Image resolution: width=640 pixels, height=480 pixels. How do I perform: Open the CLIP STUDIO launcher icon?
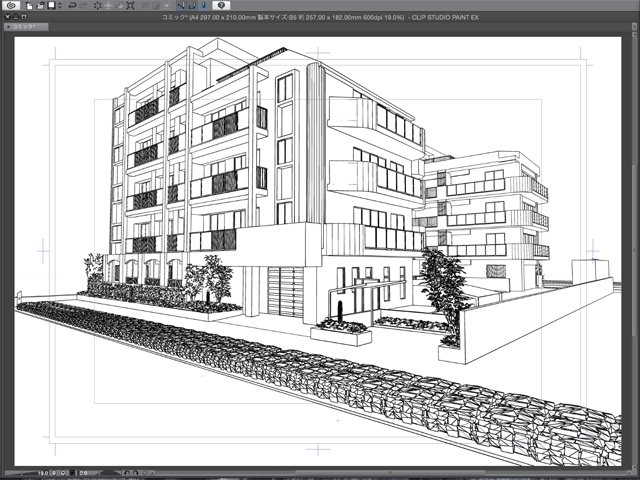[x=11, y=5]
